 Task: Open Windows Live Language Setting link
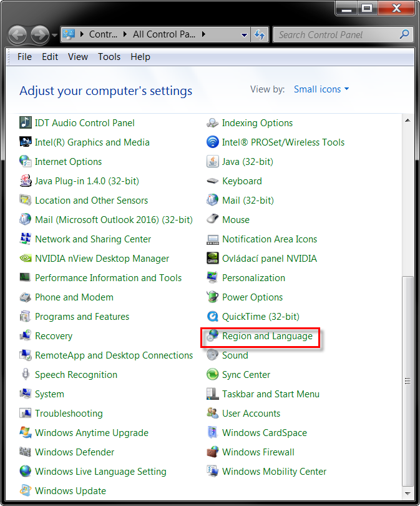[100, 472]
